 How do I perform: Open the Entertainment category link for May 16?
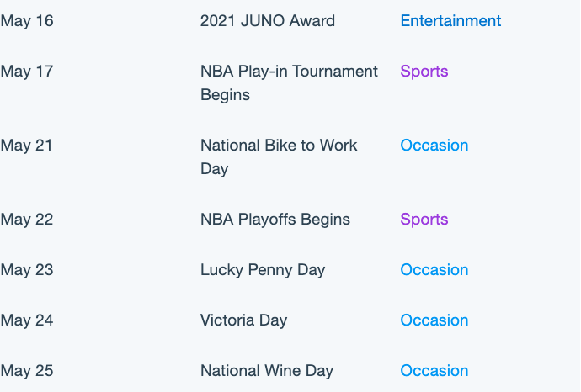[x=450, y=21]
